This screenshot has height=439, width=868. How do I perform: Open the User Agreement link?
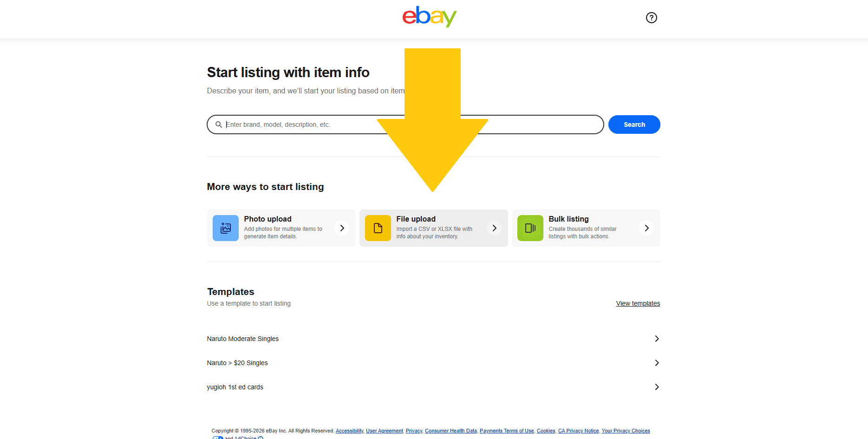[384, 431]
